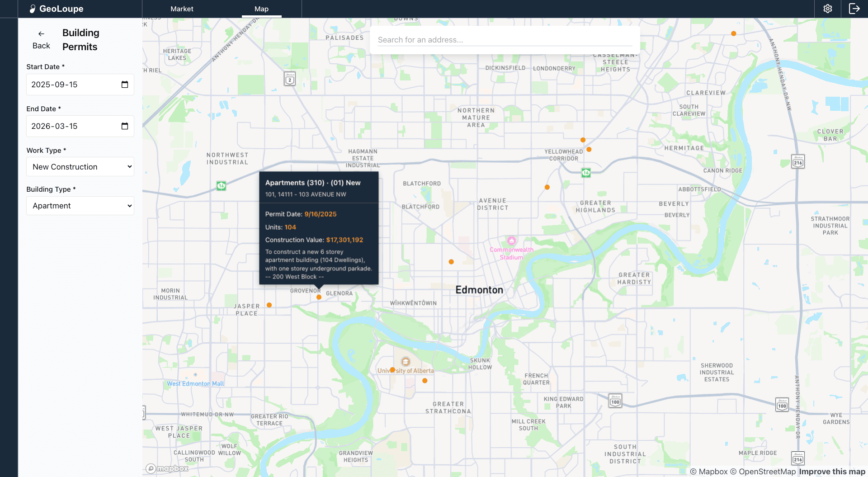The height and width of the screenshot is (477, 868).
Task: Open the End Date calendar picker icon
Action: (124, 126)
